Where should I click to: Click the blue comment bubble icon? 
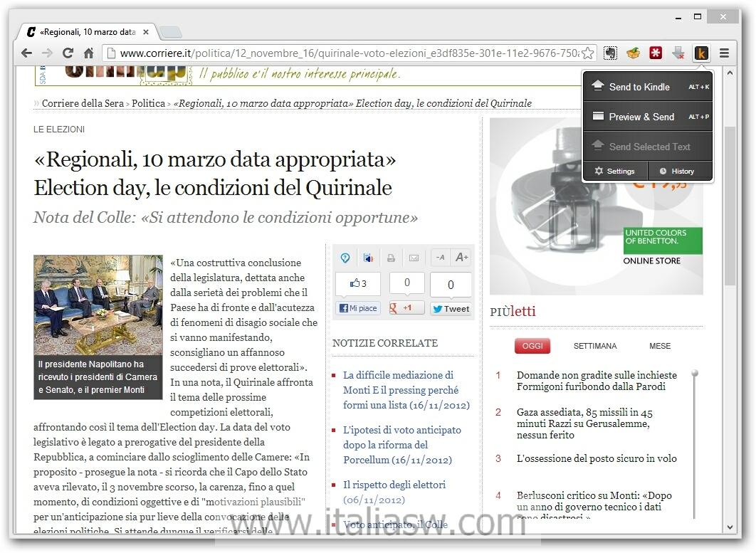(345, 258)
